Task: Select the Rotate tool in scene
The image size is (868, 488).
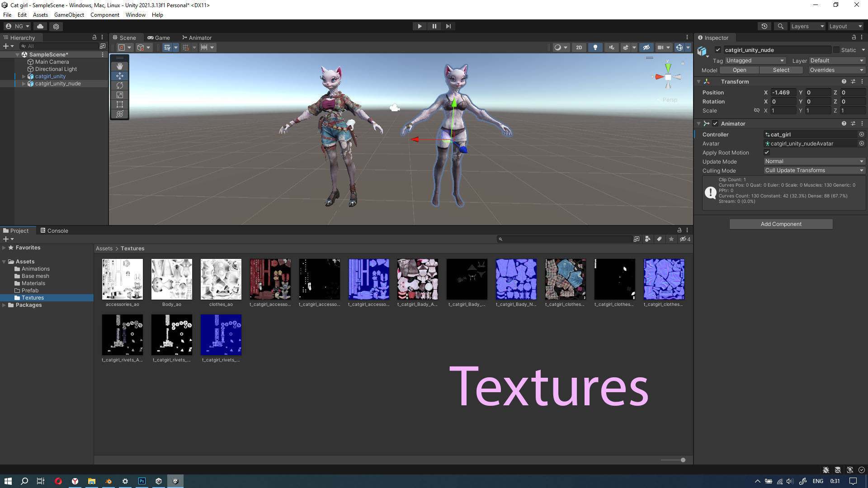Action: pos(119,85)
